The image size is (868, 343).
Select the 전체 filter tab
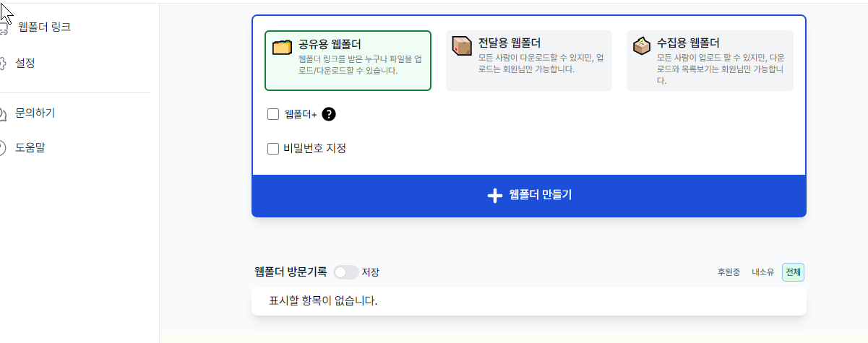(x=794, y=272)
